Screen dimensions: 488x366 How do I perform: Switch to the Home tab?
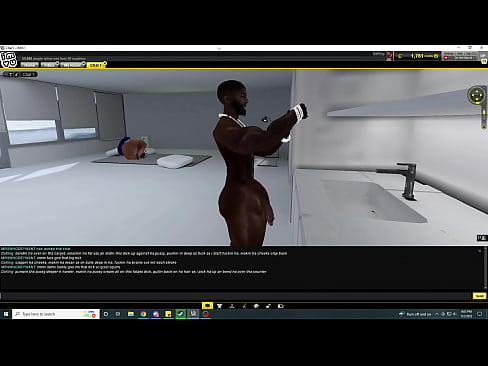pos(29,65)
